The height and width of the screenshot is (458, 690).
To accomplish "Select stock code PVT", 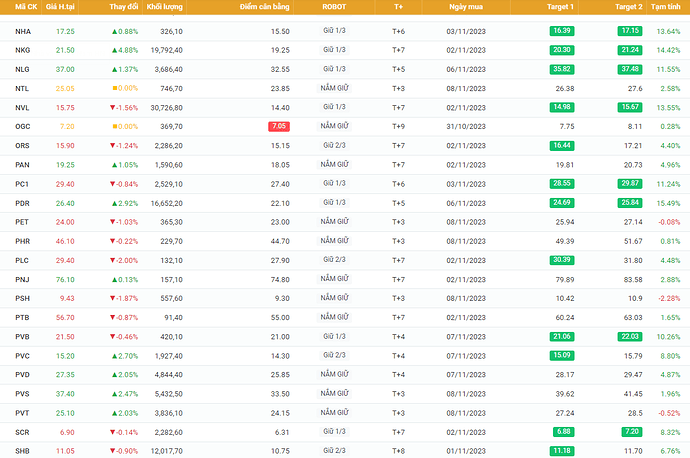I will 22,413.
